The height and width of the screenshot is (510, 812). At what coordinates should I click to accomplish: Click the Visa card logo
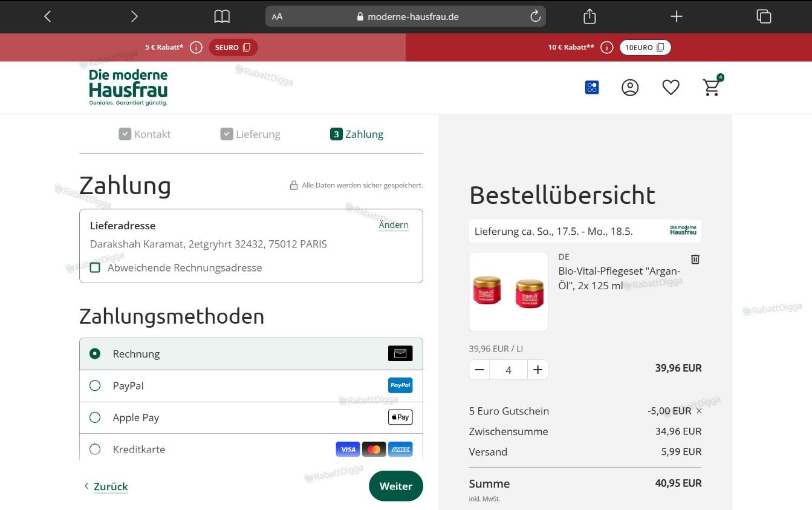tap(348, 449)
